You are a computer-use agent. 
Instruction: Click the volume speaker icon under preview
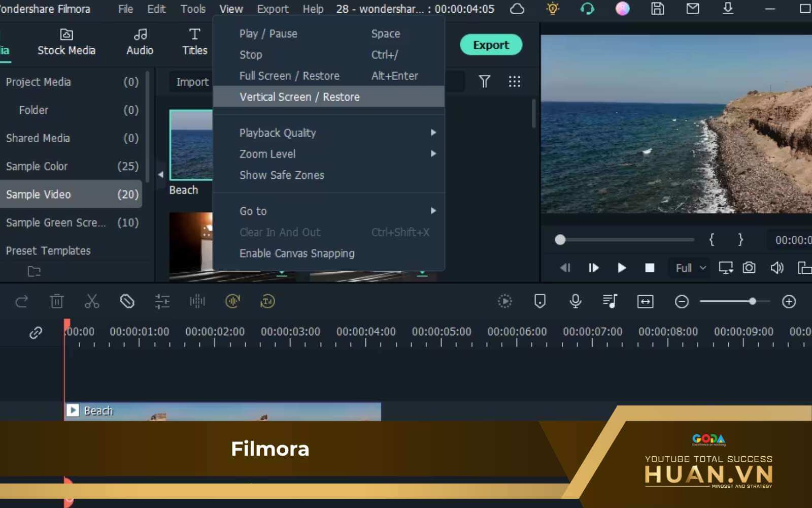(x=776, y=268)
